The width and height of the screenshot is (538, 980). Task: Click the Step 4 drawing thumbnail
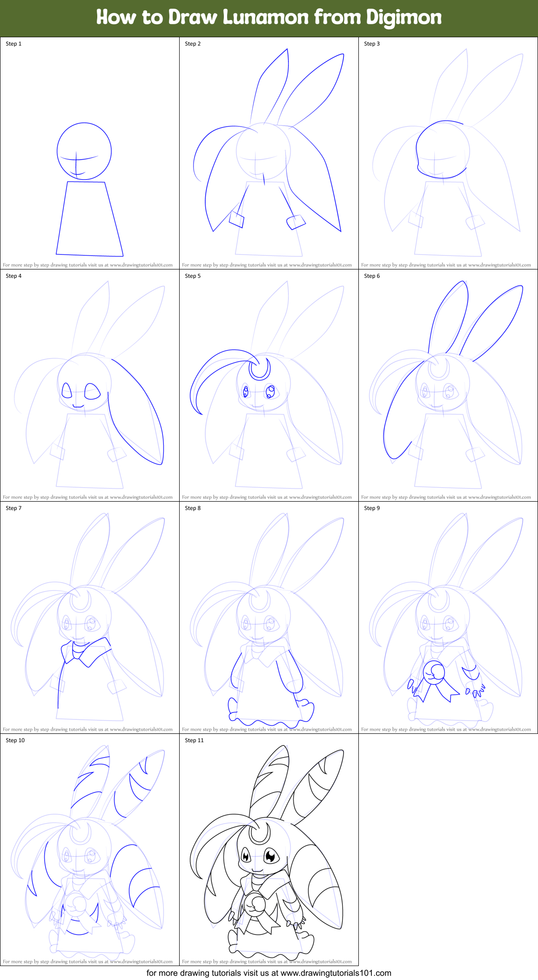[90, 385]
